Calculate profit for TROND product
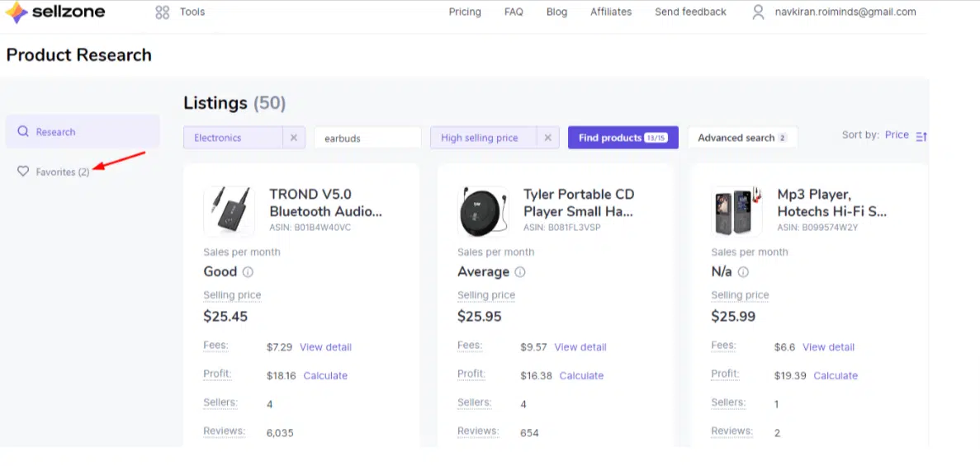Viewport: 980px width, 466px height. click(x=325, y=376)
